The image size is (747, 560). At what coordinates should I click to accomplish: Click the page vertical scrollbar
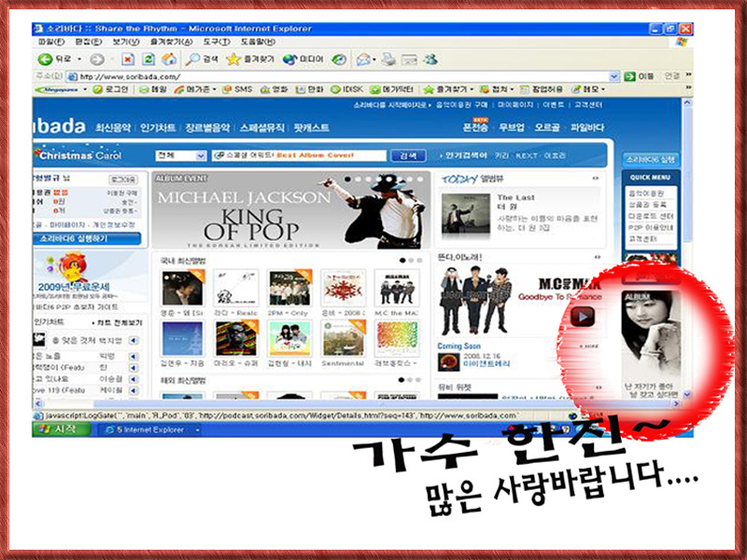(687, 247)
